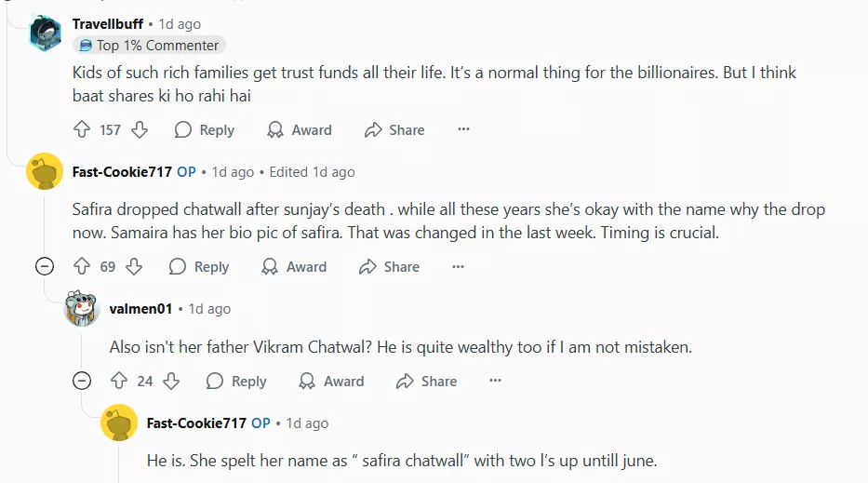Downvote Travellbuff's comment
Screen dimensions: 868x483
point(140,130)
